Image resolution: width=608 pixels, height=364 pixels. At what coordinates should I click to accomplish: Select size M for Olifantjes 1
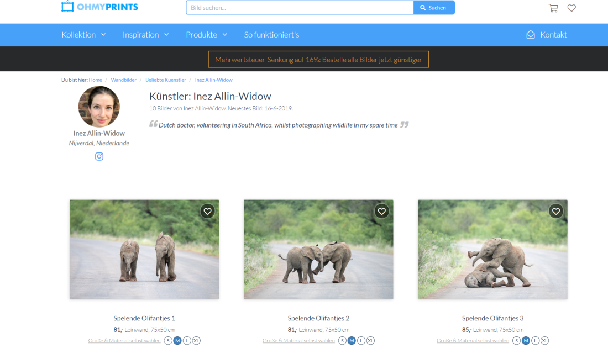177,341
